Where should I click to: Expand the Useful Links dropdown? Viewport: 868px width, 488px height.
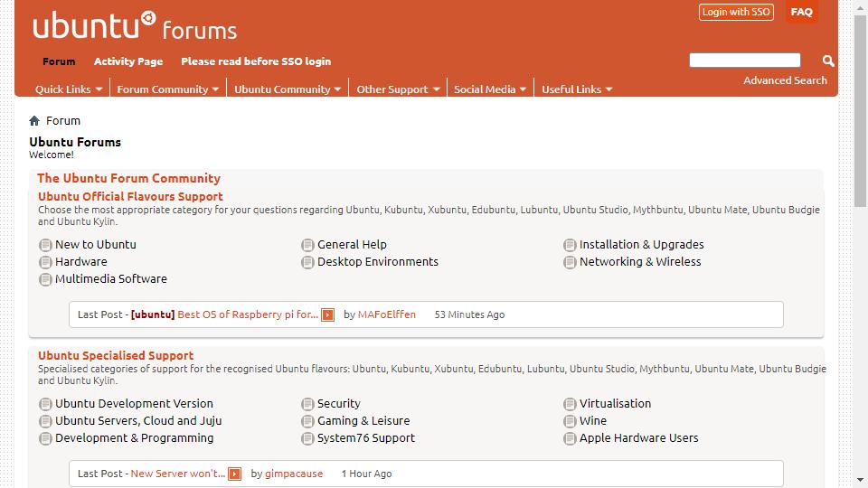pyautogui.click(x=577, y=89)
